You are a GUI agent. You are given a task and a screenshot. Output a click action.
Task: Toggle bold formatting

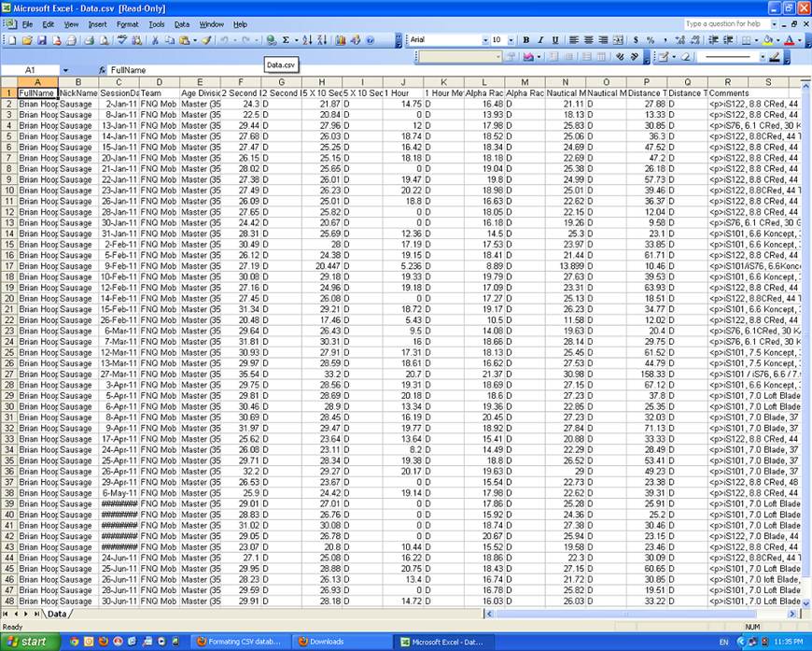pyautogui.click(x=526, y=40)
